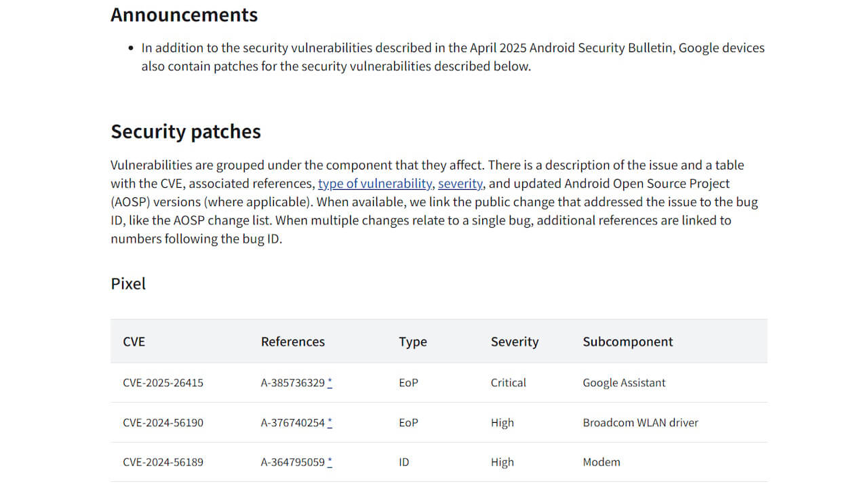Image resolution: width=868 pixels, height=488 pixels.
Task: Click the Announcements heading
Action: click(x=184, y=14)
